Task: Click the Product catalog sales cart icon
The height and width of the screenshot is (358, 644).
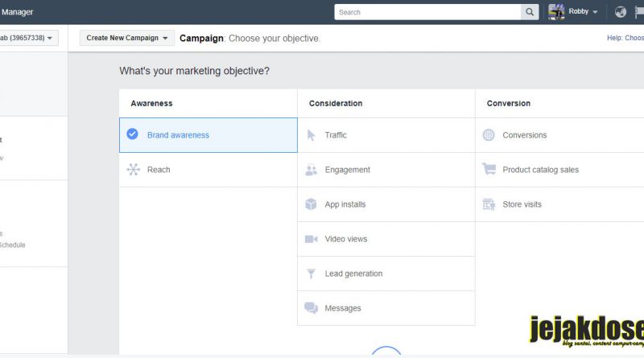Action: [x=489, y=169]
